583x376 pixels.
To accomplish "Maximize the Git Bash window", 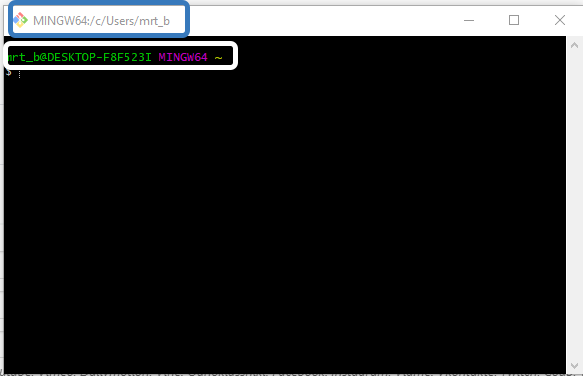I will (514, 20).
